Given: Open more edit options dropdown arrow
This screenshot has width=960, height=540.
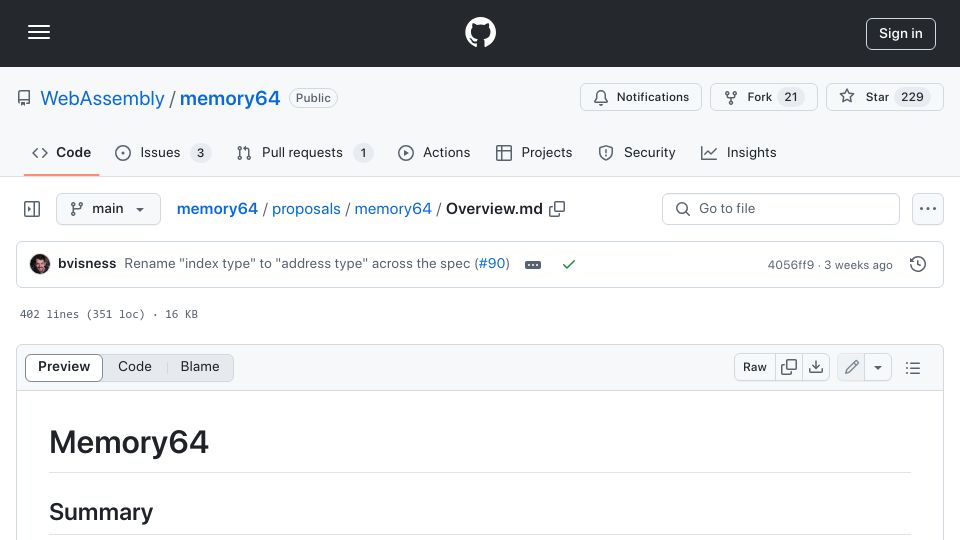Looking at the screenshot, I should [878, 367].
